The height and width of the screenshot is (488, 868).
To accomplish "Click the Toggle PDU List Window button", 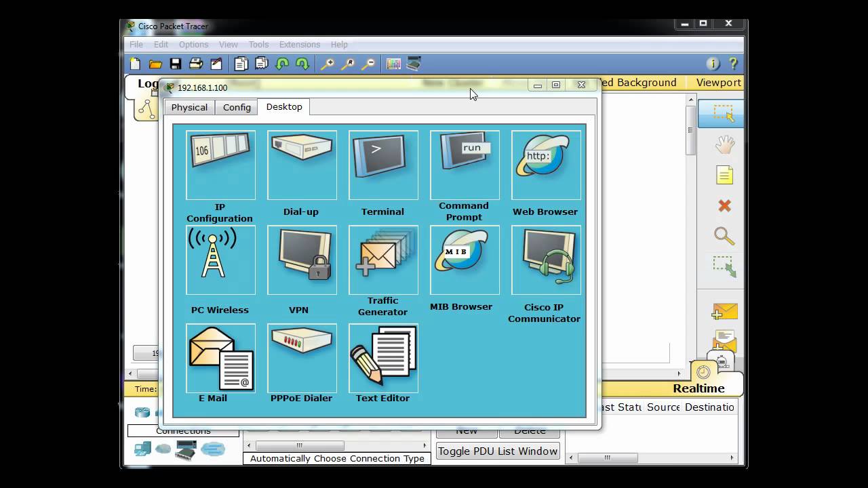I will click(x=498, y=451).
